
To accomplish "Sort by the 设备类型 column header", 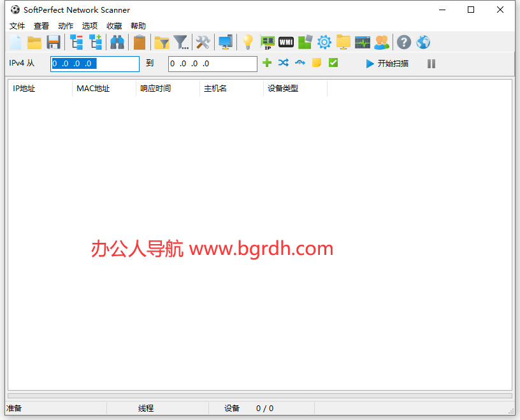I will (x=295, y=88).
